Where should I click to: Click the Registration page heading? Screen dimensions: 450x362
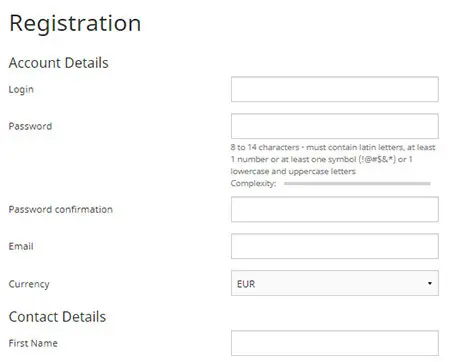75,24
